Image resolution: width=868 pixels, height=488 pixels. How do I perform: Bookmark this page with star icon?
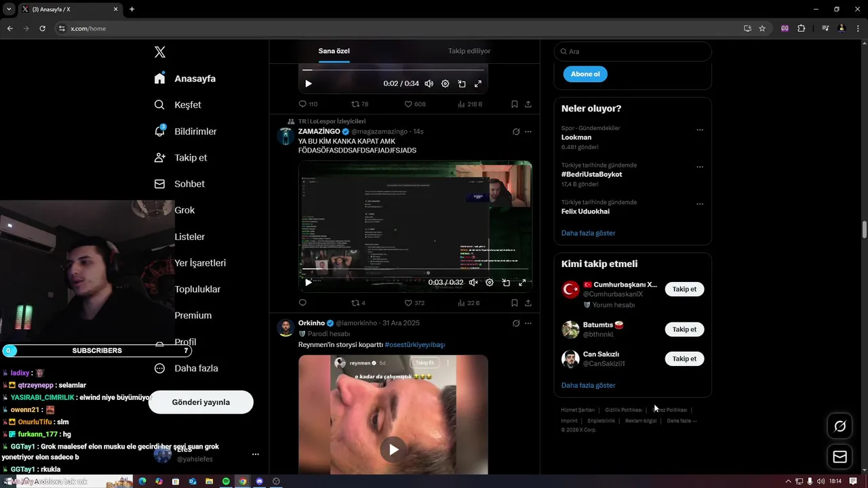(x=762, y=28)
